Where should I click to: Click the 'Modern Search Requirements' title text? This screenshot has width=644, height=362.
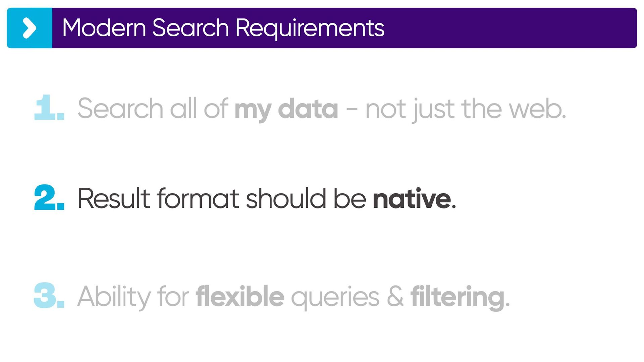point(223,28)
